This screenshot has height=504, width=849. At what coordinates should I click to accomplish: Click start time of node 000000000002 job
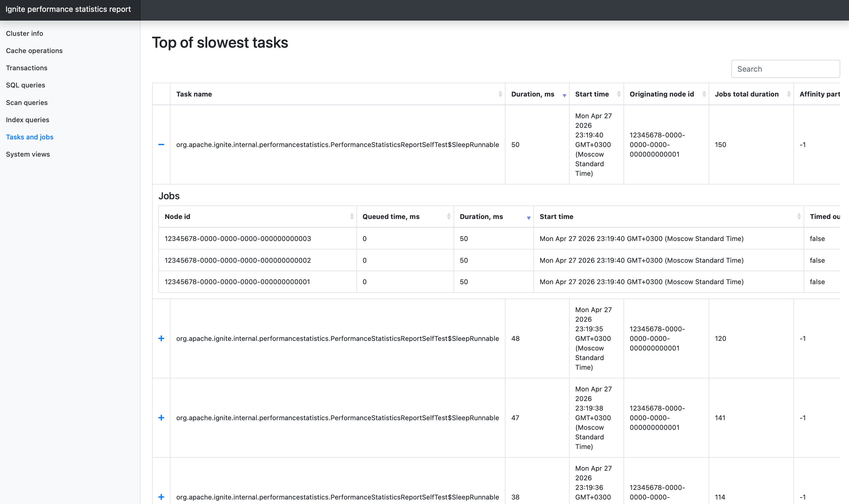point(642,260)
